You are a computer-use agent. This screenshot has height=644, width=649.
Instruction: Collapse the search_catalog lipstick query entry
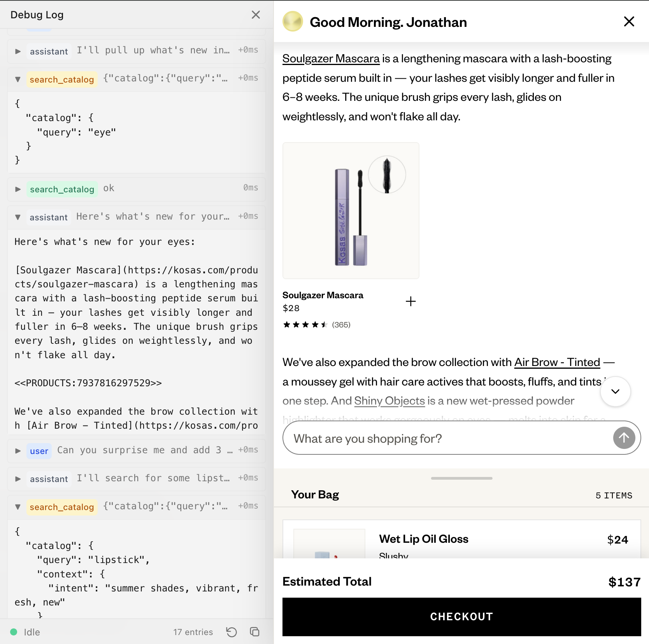18,507
